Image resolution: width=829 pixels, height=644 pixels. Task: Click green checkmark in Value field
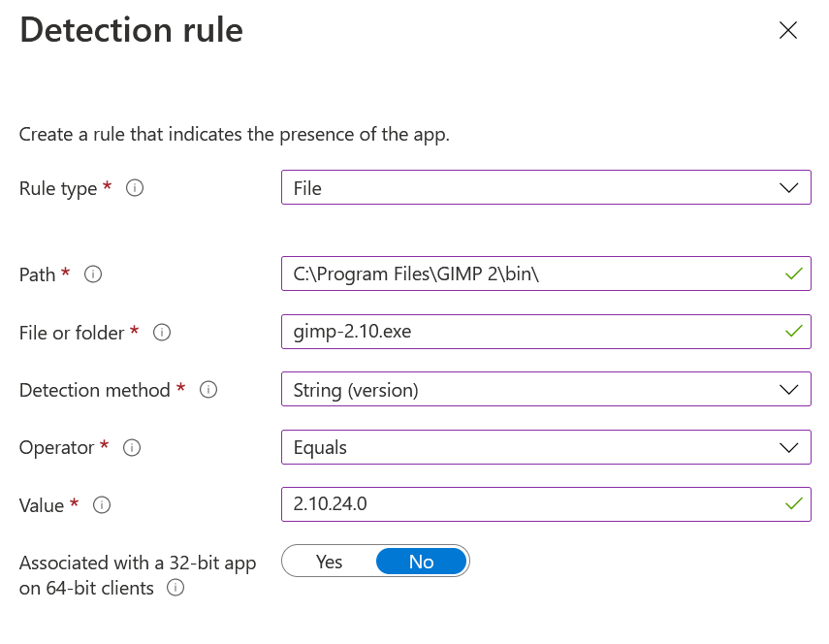pyautogui.click(x=794, y=504)
